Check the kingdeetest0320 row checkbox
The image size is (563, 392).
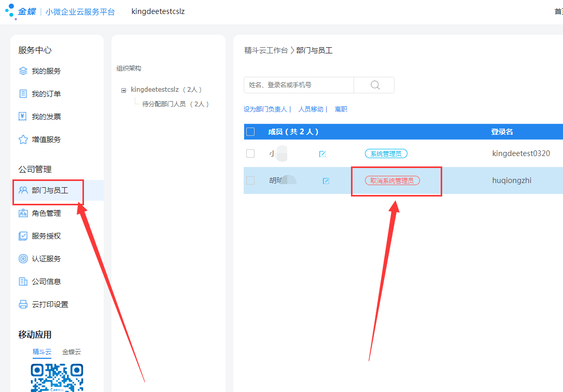250,153
